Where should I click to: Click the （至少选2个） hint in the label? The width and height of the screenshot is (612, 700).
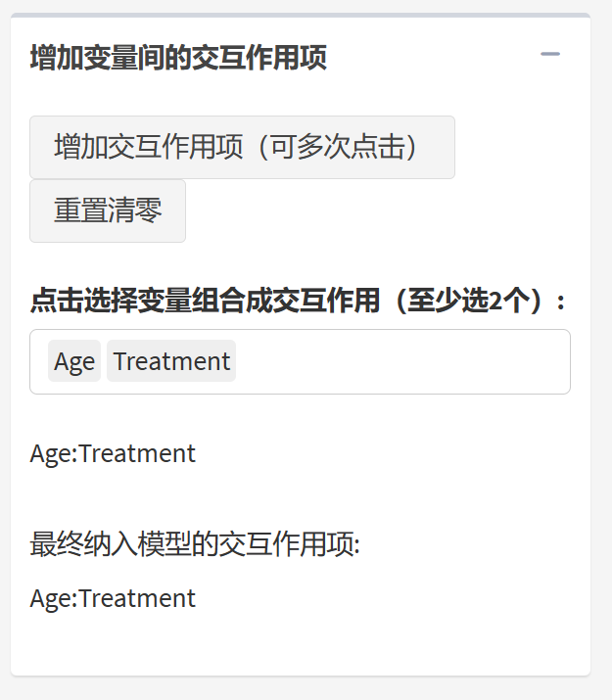coord(468,301)
